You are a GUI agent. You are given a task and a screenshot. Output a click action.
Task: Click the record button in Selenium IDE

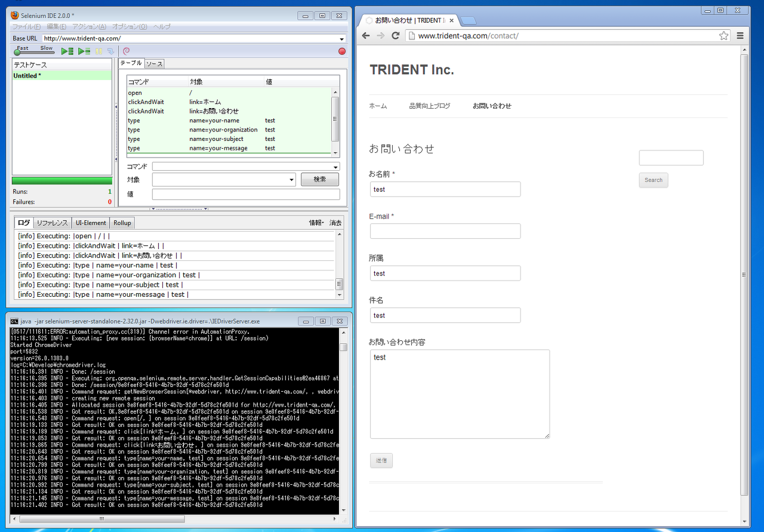coord(341,51)
